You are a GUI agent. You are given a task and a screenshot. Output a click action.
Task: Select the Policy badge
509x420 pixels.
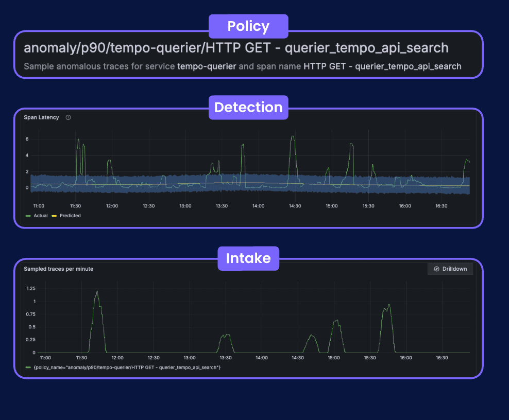(x=248, y=26)
